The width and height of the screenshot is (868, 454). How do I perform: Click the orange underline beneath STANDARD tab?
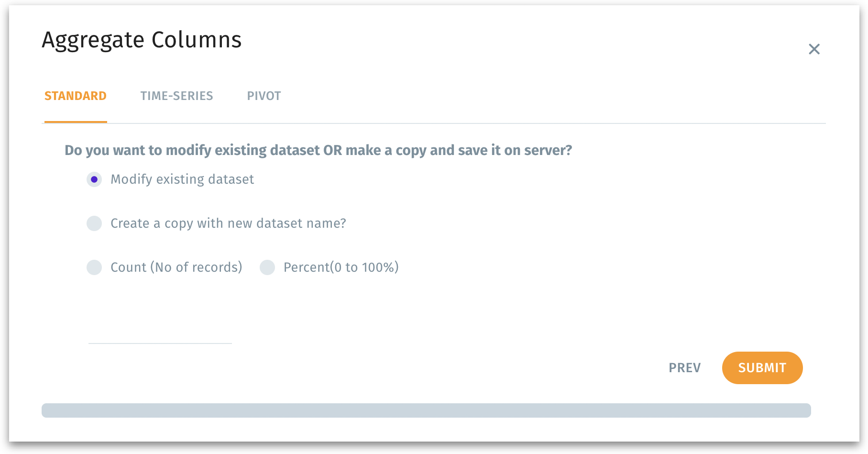pyautogui.click(x=76, y=122)
